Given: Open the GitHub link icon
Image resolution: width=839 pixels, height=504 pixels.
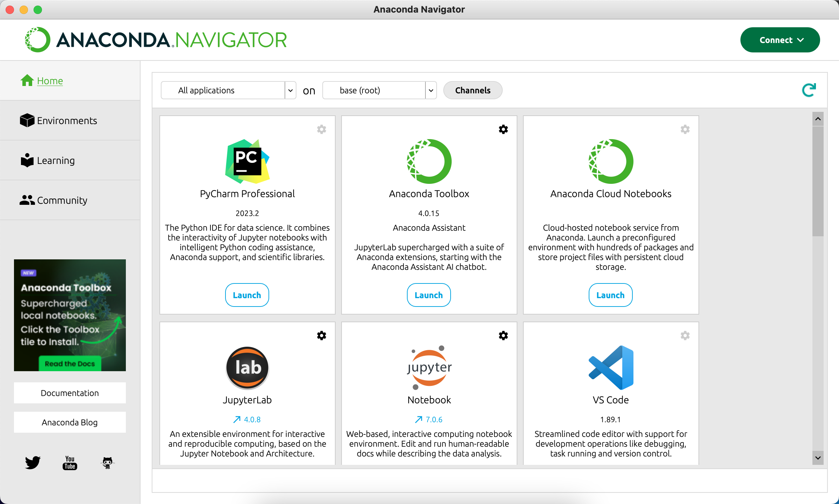Looking at the screenshot, I should [x=107, y=463].
